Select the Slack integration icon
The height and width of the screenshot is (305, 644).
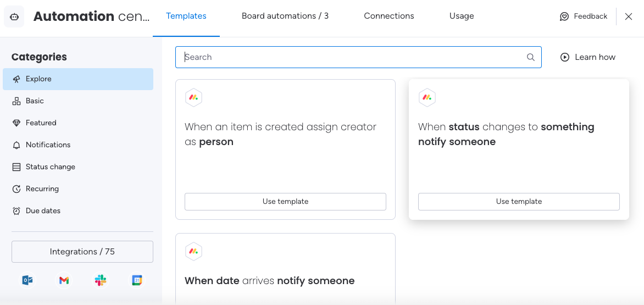tap(101, 280)
